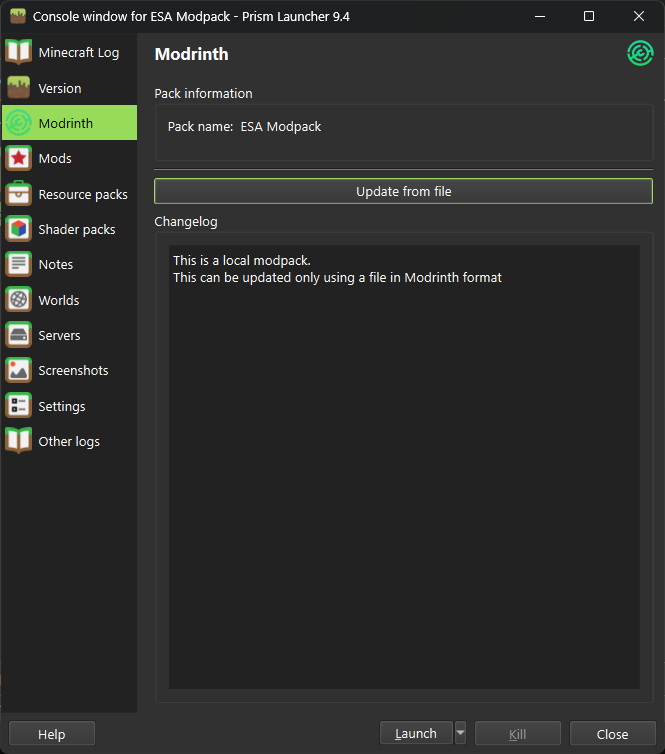The width and height of the screenshot is (665, 754).
Task: Expand the Launch options dropdown arrow
Action: click(460, 733)
